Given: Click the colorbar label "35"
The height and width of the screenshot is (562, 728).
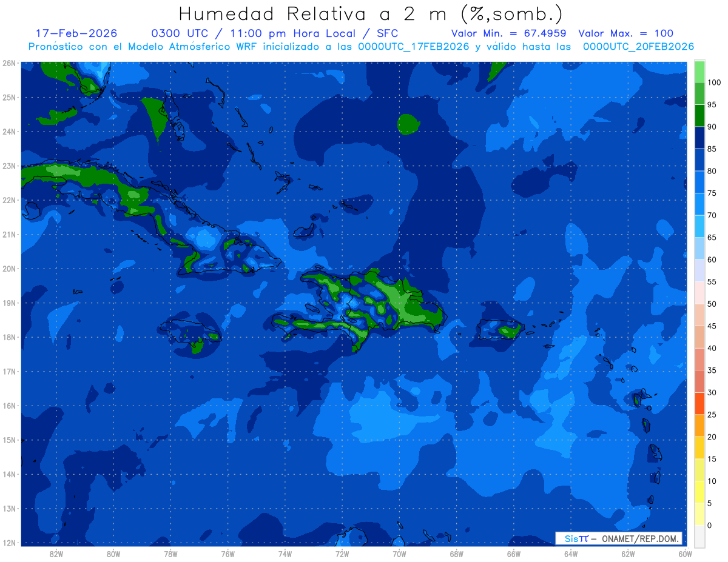Looking at the screenshot, I should (x=712, y=370).
